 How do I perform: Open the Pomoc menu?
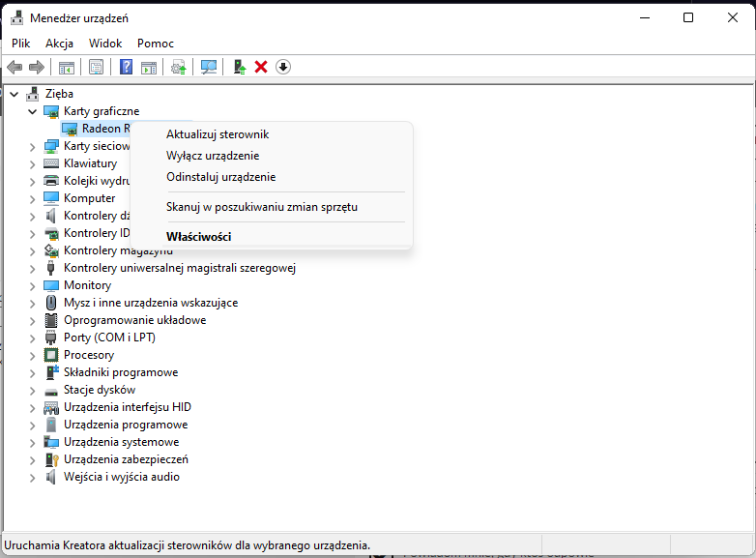156,44
